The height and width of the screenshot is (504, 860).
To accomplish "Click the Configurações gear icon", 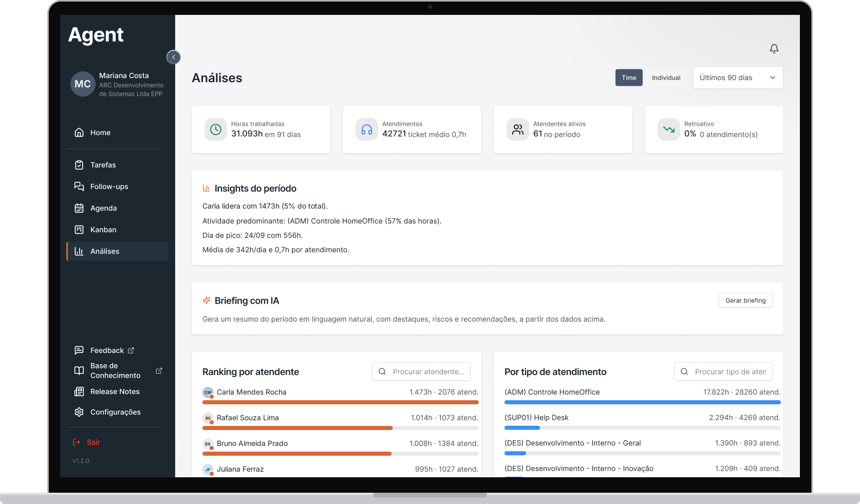I will pyautogui.click(x=79, y=412).
